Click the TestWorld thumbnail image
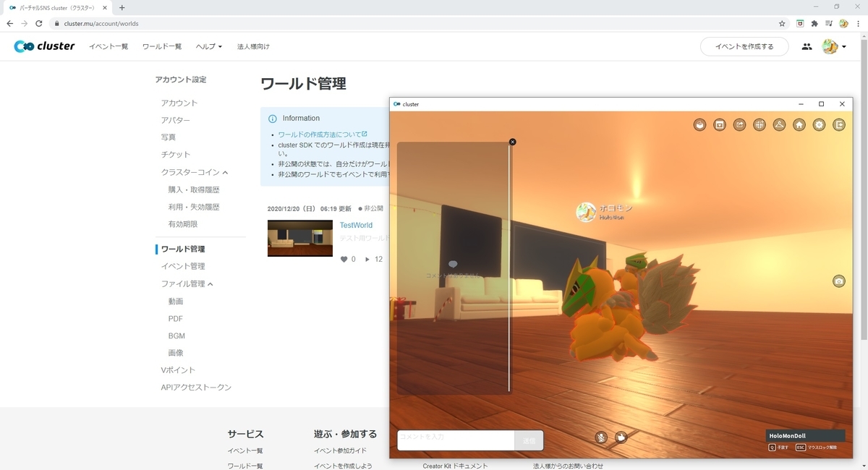This screenshot has height=470, width=868. (x=300, y=238)
